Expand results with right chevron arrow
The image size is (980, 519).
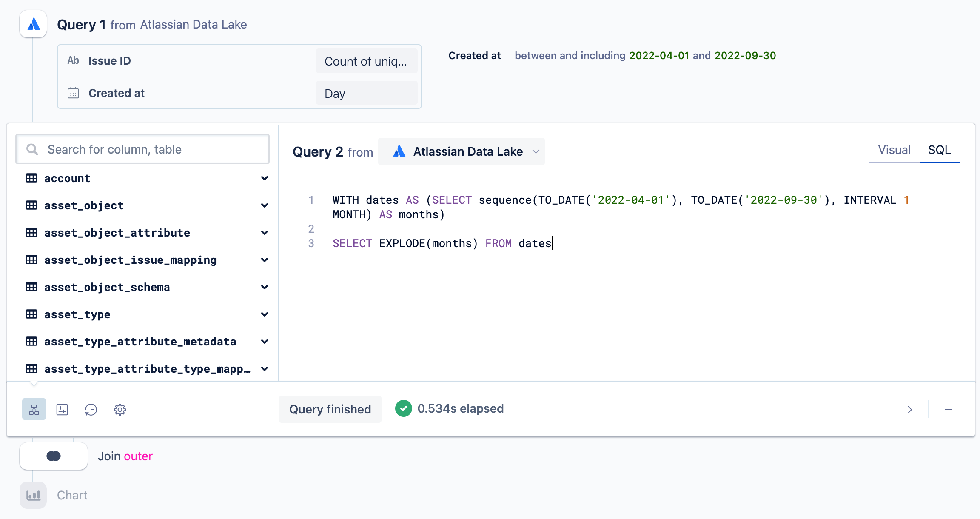point(909,410)
